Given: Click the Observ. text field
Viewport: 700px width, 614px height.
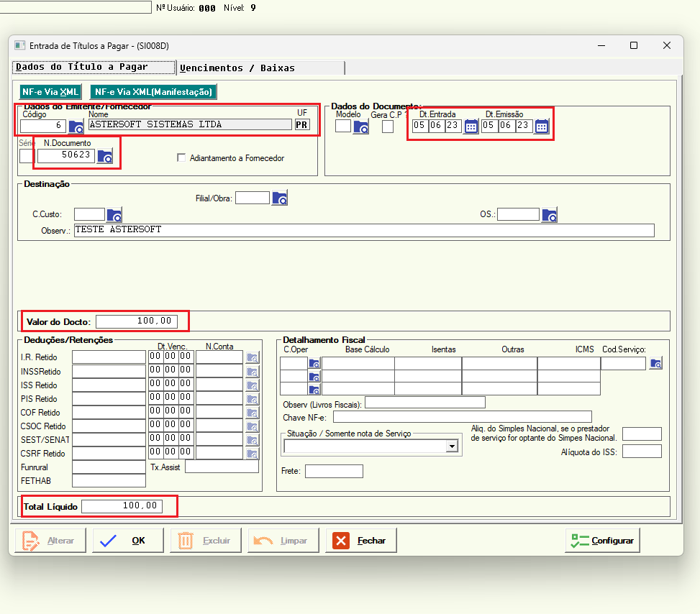Looking at the screenshot, I should pos(364,230).
